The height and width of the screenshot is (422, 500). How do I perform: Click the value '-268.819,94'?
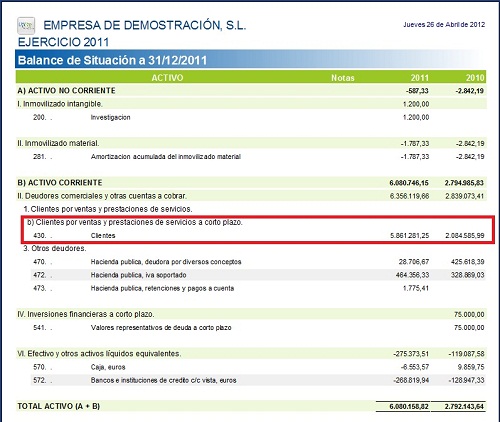tap(411, 380)
